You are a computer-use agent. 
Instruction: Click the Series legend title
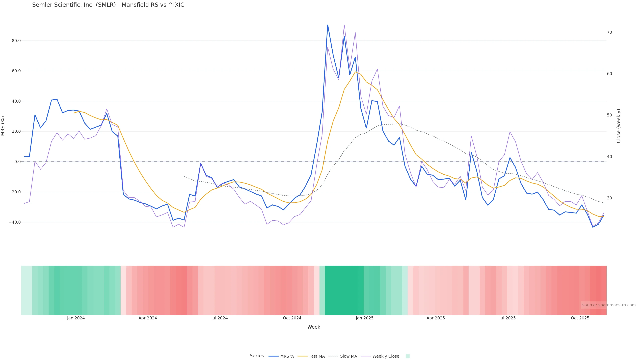(257, 356)
